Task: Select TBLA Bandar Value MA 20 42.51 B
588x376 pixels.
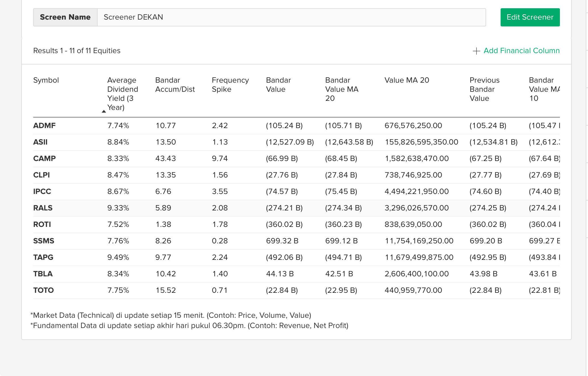Action: pyautogui.click(x=339, y=274)
